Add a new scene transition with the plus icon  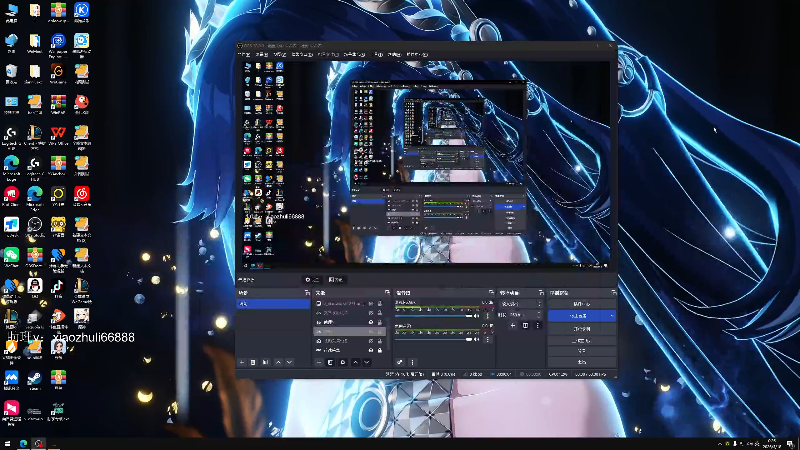click(513, 325)
